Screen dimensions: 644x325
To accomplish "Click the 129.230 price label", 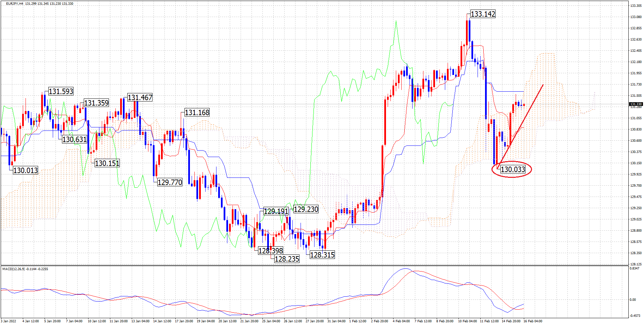I will [x=306, y=209].
